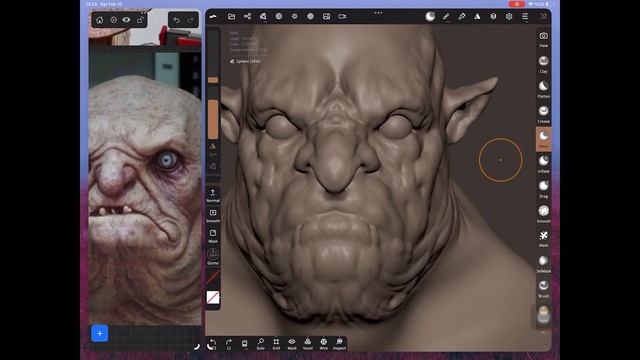Undo last action in bottom bar
Image resolution: width=640 pixels, height=360 pixels.
tap(213, 344)
